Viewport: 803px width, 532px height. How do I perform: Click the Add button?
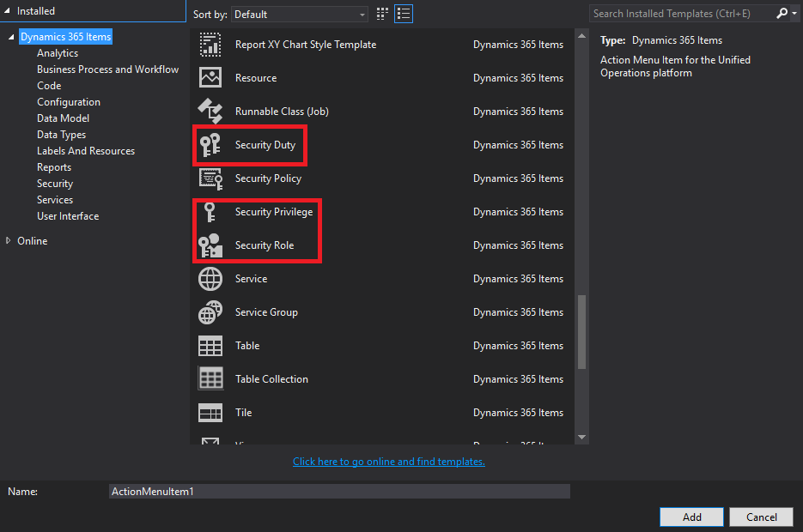tap(691, 517)
